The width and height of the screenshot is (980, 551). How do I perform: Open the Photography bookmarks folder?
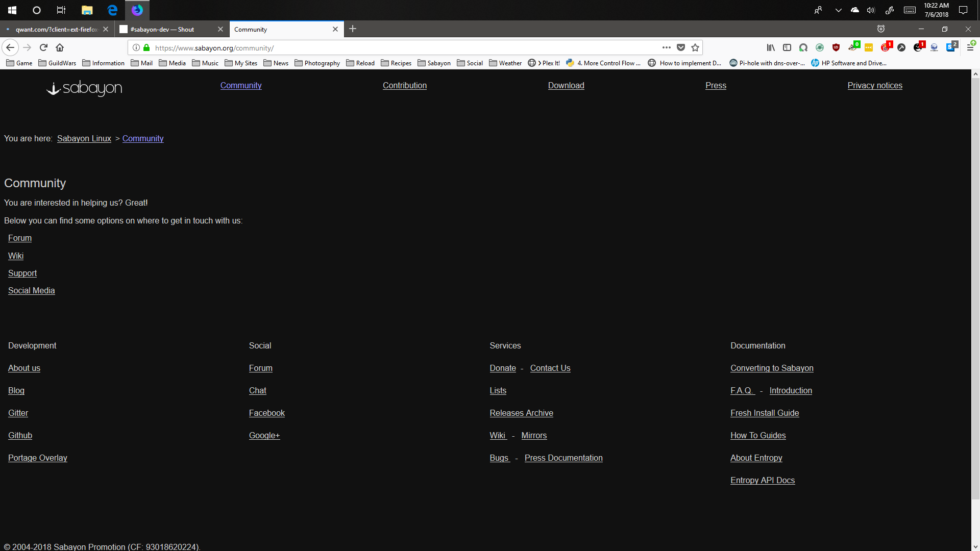pos(317,63)
